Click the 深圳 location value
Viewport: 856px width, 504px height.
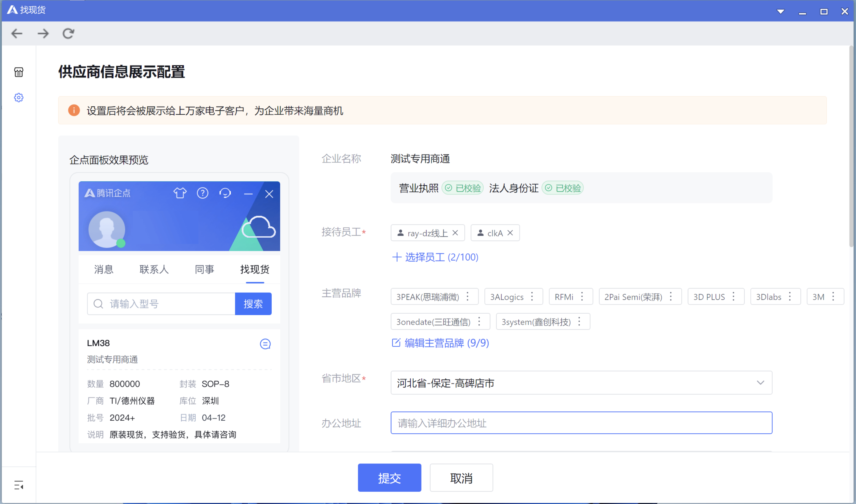coord(210,401)
